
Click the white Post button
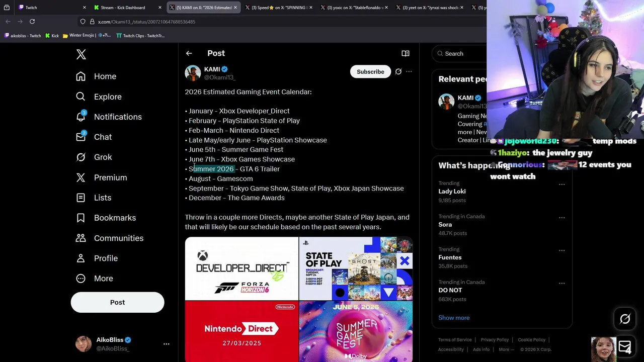(x=117, y=302)
